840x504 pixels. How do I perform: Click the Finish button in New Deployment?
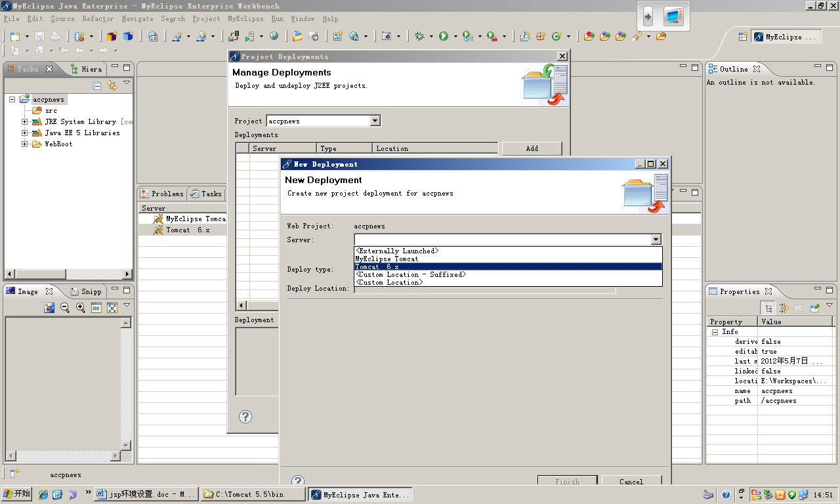point(567,482)
